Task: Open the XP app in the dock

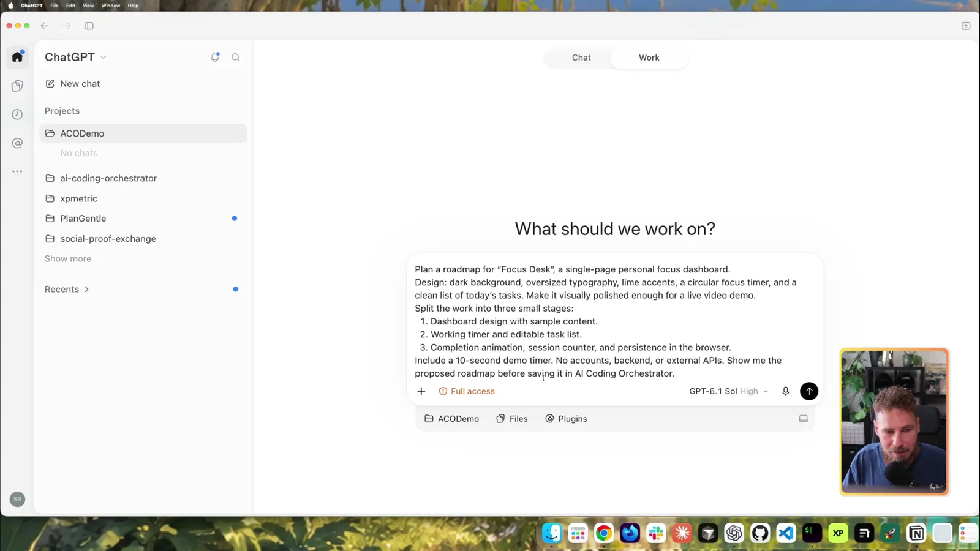Action: pyautogui.click(x=838, y=533)
